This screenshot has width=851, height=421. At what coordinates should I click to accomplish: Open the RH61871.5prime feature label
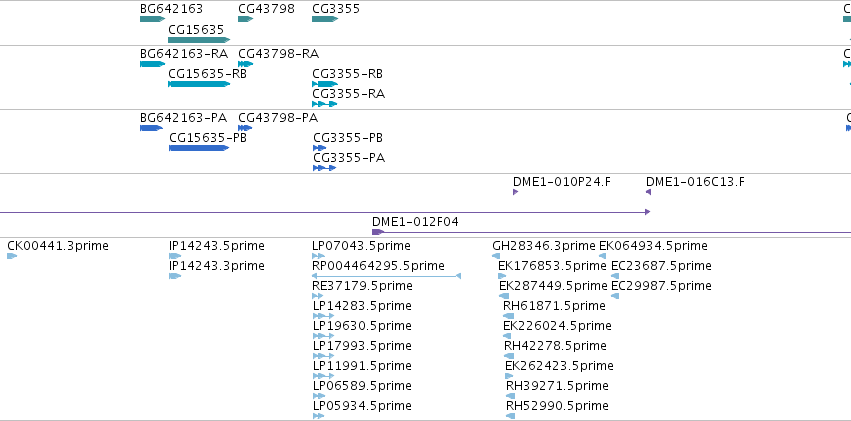[554, 306]
